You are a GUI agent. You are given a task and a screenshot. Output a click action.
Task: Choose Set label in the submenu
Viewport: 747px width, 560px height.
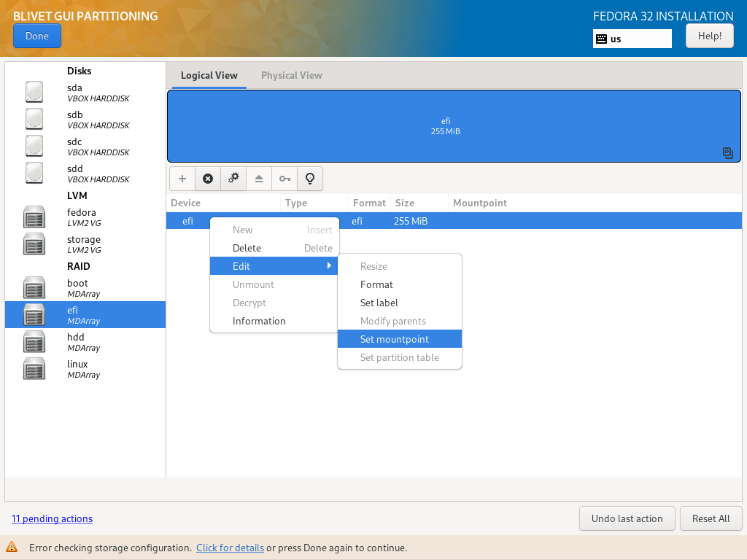pos(379,303)
